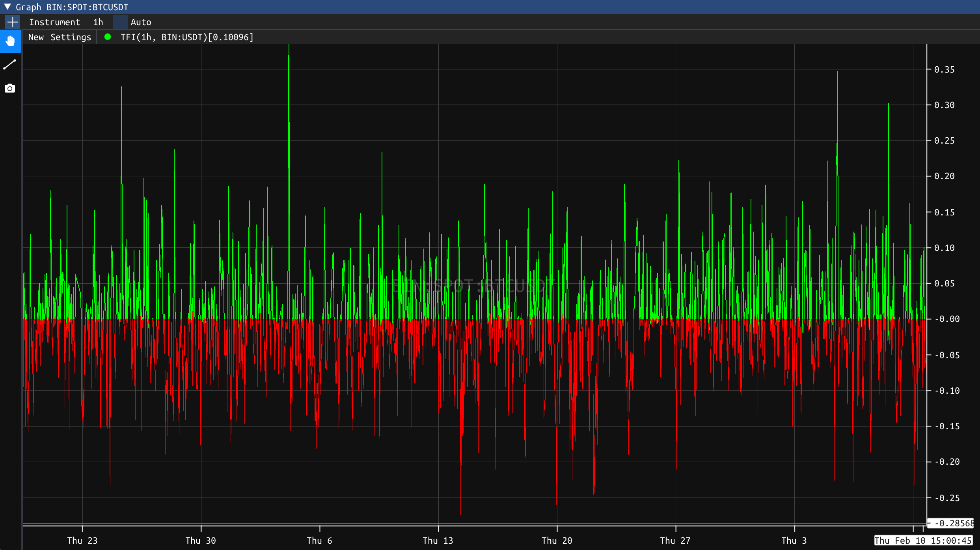Click the green TFI color dot

(x=108, y=37)
